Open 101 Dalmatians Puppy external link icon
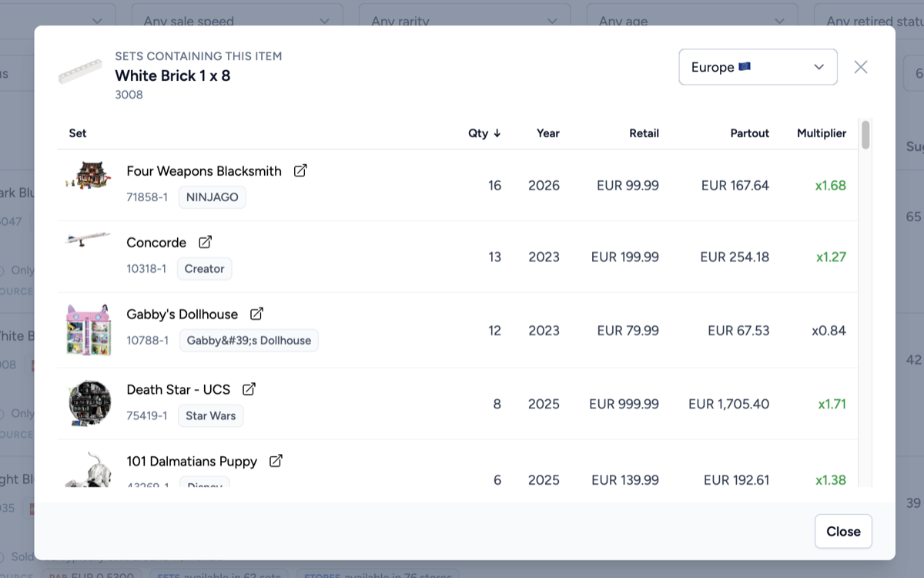924x578 pixels. click(x=276, y=461)
